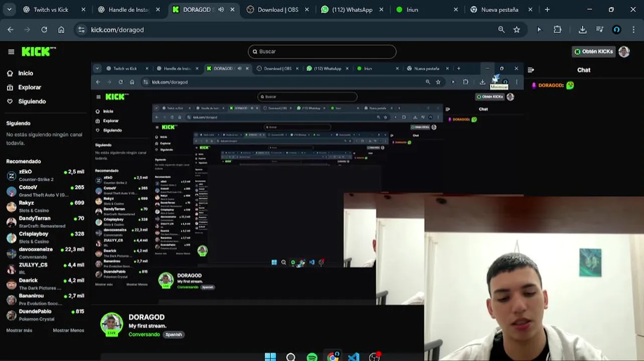This screenshot has width=644, height=361.
Task: Mute the DORAGOD tab audio icon
Action: click(x=221, y=10)
